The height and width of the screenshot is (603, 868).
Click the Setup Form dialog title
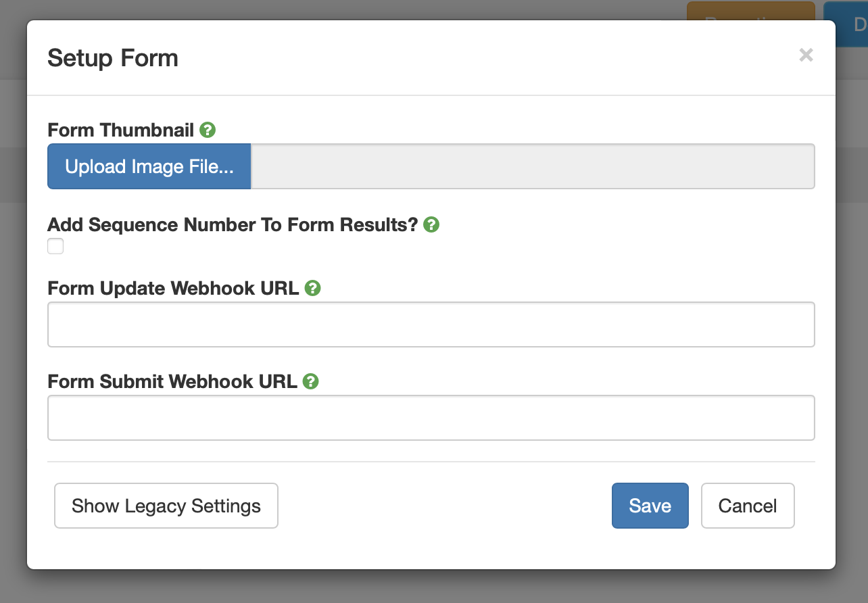point(112,58)
